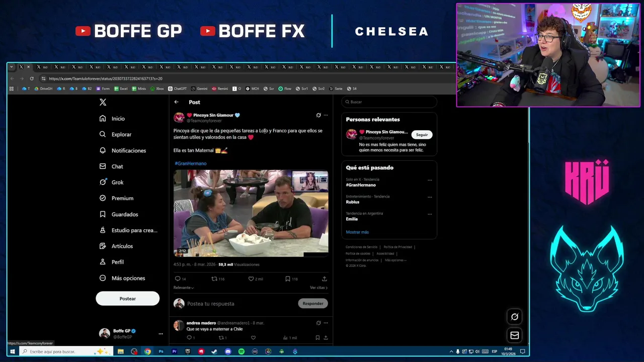Bookmark the post showing 118 saves

click(x=288, y=279)
